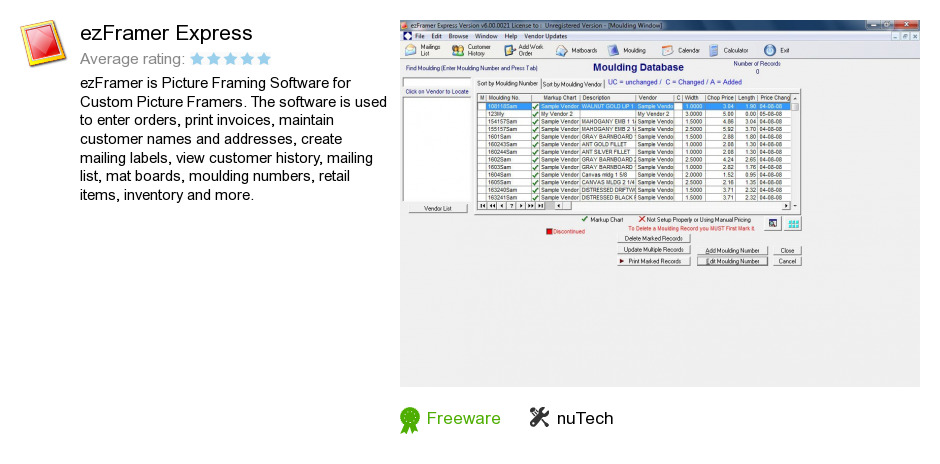Select moulding number 154157Sam
The width and height of the screenshot is (940, 464).
point(508,122)
